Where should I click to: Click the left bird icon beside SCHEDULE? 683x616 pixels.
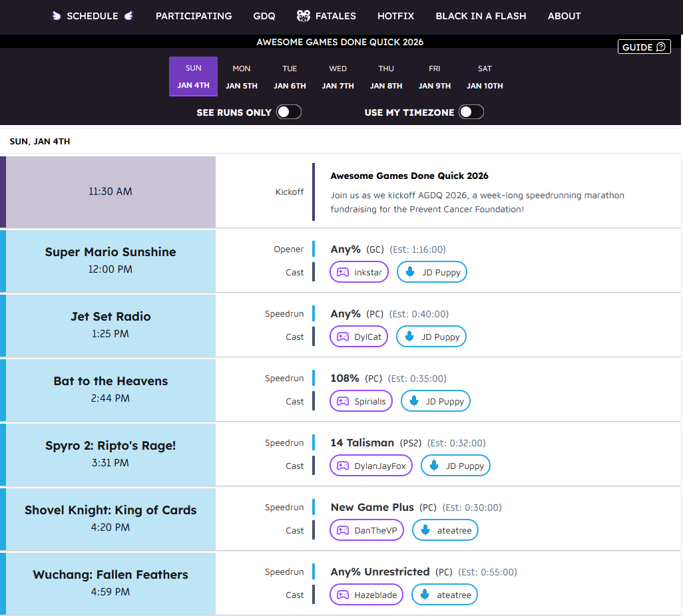tap(56, 16)
